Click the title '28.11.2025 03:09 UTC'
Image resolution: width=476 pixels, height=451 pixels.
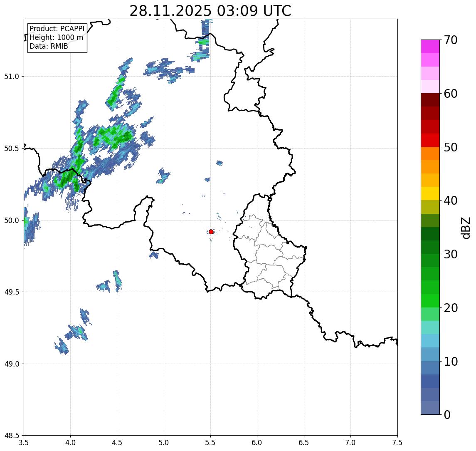tap(210, 11)
